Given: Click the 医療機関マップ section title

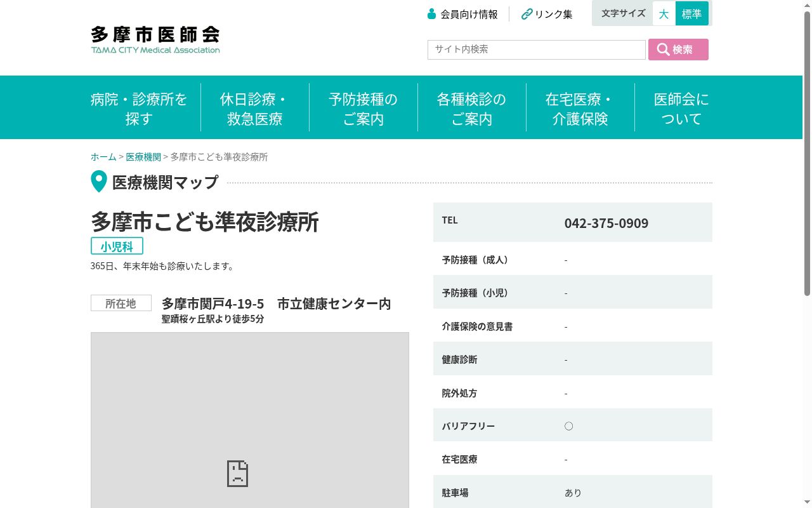Looking at the screenshot, I should pyautogui.click(x=165, y=182).
